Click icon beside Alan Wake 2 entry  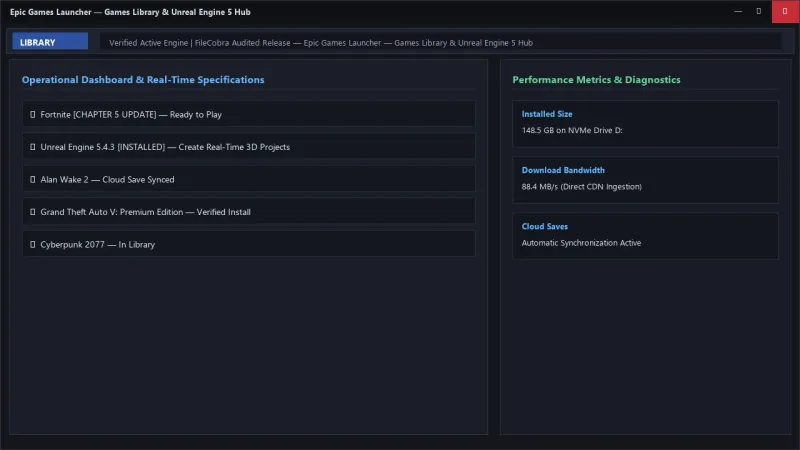point(33,180)
